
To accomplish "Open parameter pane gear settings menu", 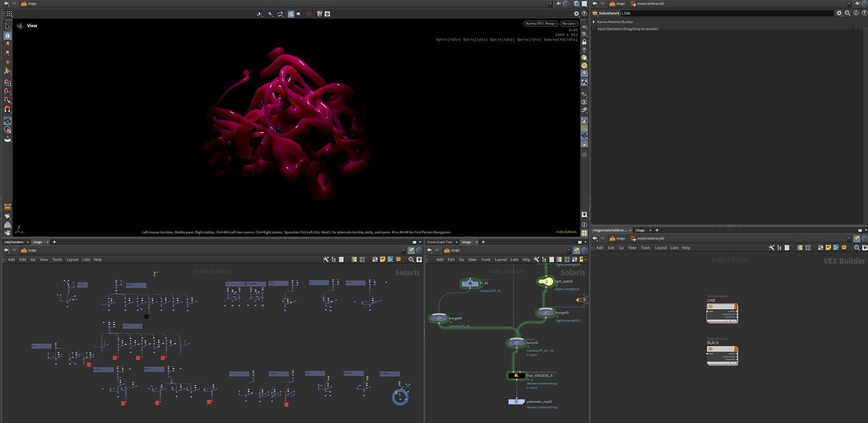I will coord(839,13).
